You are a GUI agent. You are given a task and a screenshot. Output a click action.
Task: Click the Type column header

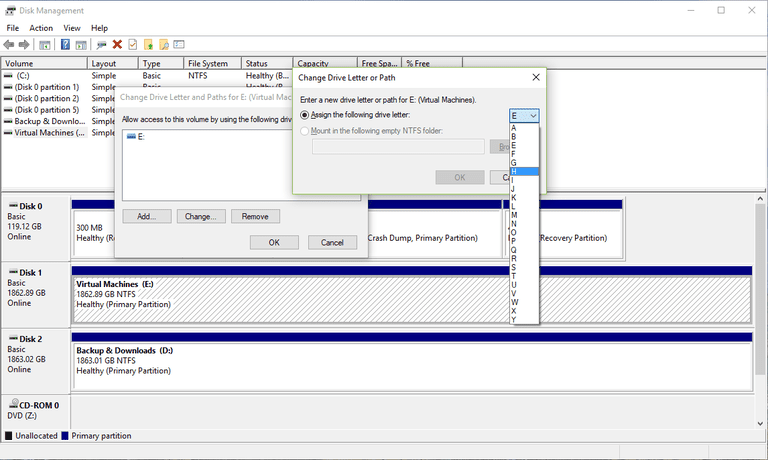(161, 63)
